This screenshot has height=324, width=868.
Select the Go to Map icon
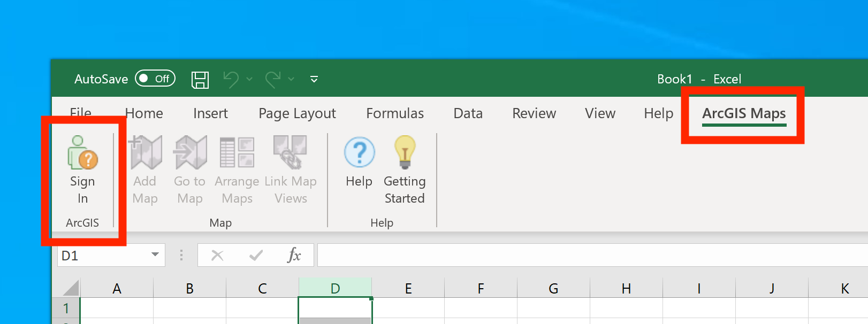click(190, 153)
